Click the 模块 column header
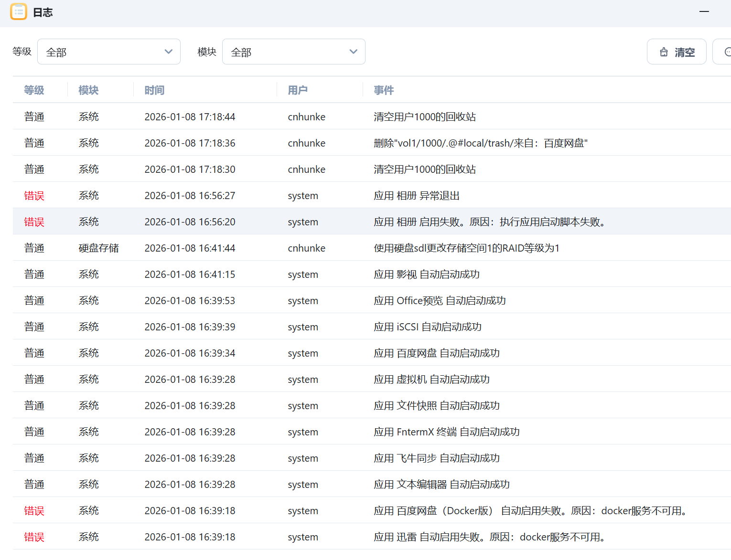 pos(88,90)
